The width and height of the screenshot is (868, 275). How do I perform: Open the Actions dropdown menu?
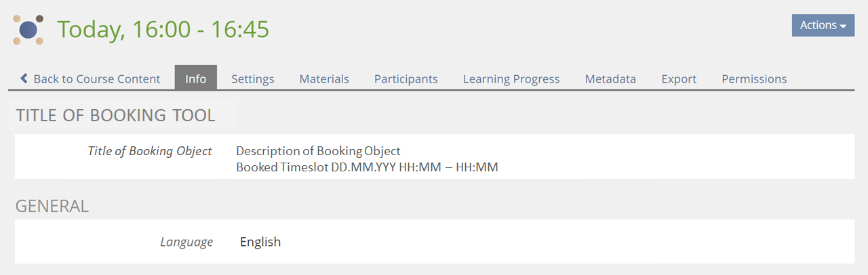[823, 25]
